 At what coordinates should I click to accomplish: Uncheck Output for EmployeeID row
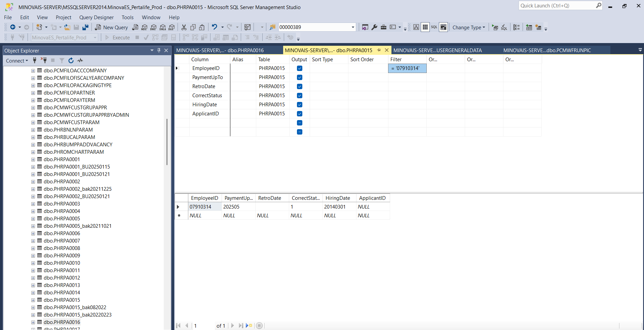click(x=300, y=68)
